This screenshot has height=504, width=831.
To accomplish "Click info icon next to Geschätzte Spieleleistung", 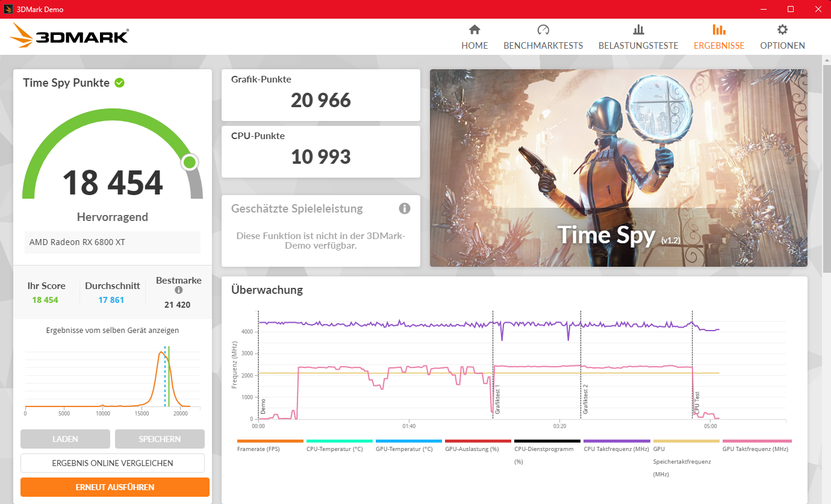I will pos(405,208).
